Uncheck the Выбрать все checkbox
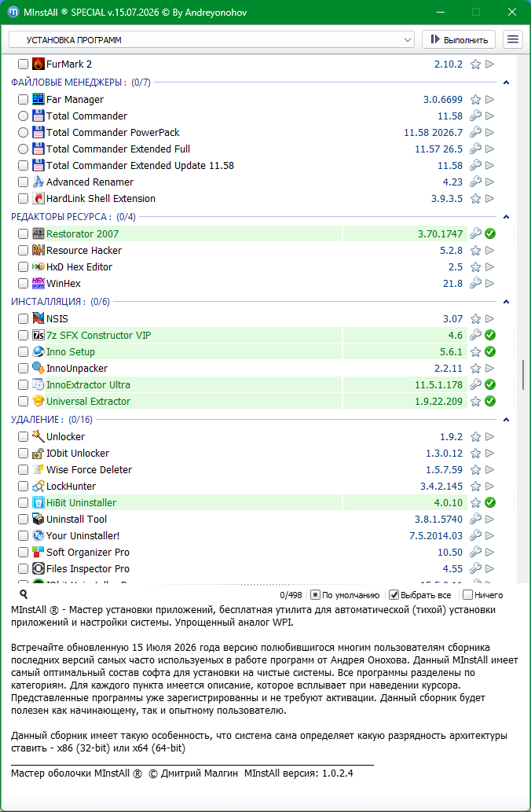Image resolution: width=531 pixels, height=812 pixels. (x=394, y=595)
